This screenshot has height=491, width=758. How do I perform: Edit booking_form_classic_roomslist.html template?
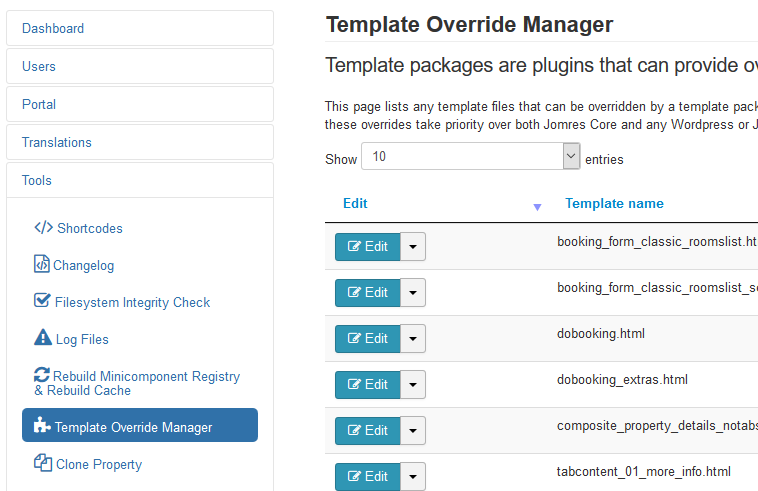pyautogui.click(x=368, y=246)
